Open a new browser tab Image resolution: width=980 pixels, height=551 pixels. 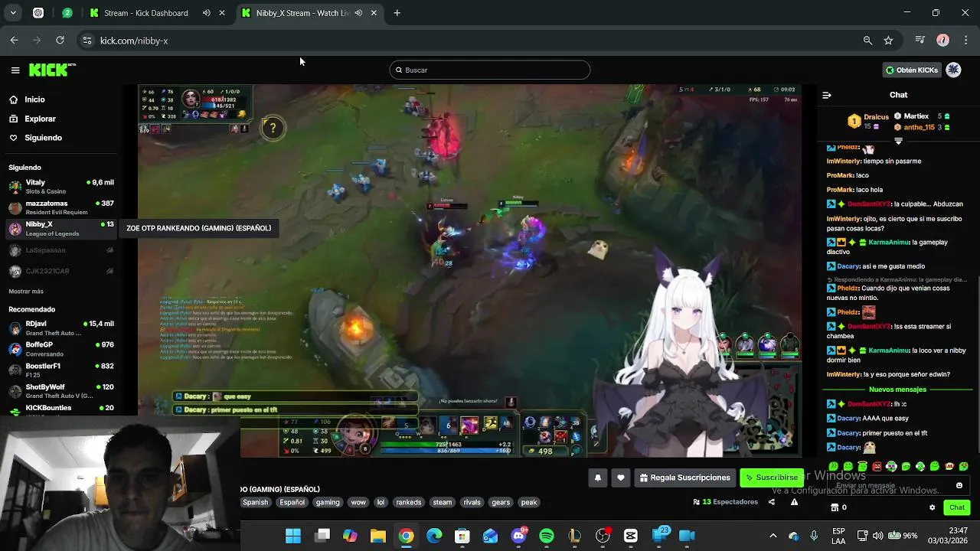tap(397, 13)
